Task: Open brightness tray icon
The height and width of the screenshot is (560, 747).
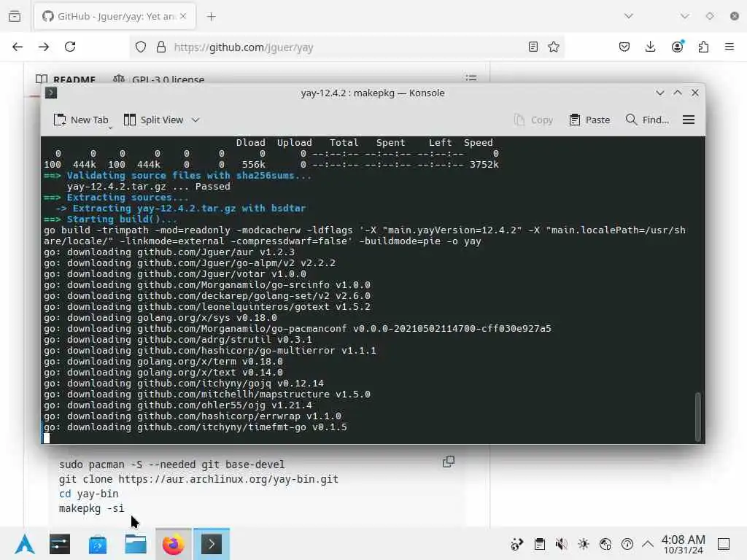Action: (583, 544)
